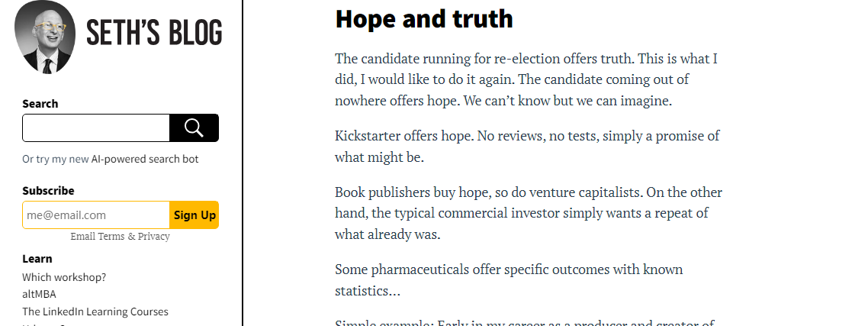The image size is (868, 326).
Task: Open the AI-powered search bot link
Action: point(145,160)
